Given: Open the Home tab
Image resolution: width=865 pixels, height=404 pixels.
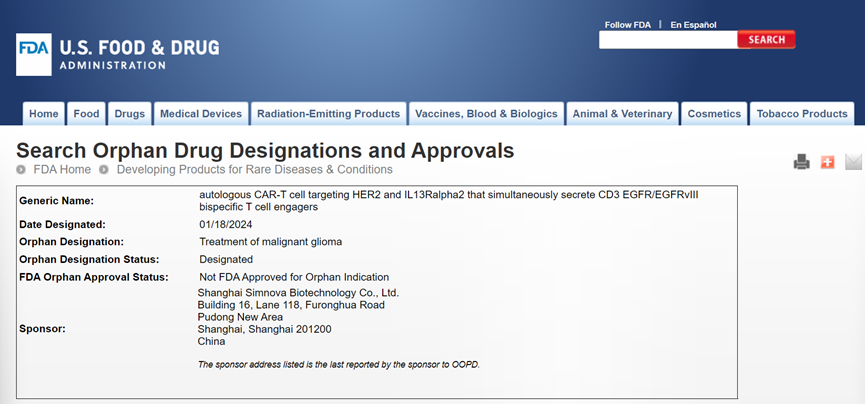Looking at the screenshot, I should click(x=44, y=114).
